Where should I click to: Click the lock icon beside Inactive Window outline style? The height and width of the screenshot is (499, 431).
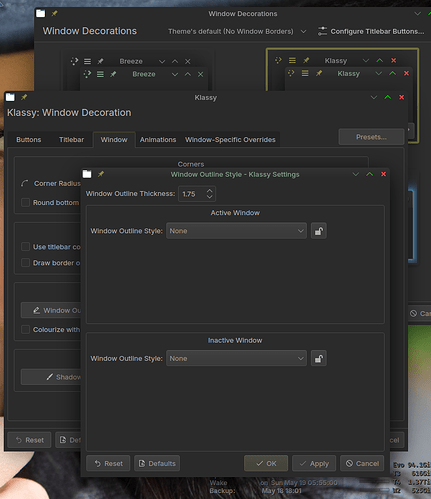coord(319,358)
